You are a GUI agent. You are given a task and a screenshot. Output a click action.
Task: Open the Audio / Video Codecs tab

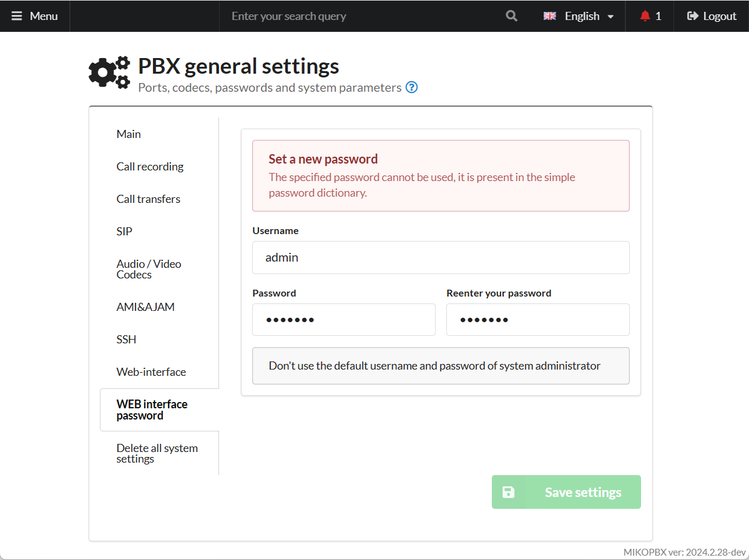[149, 269]
